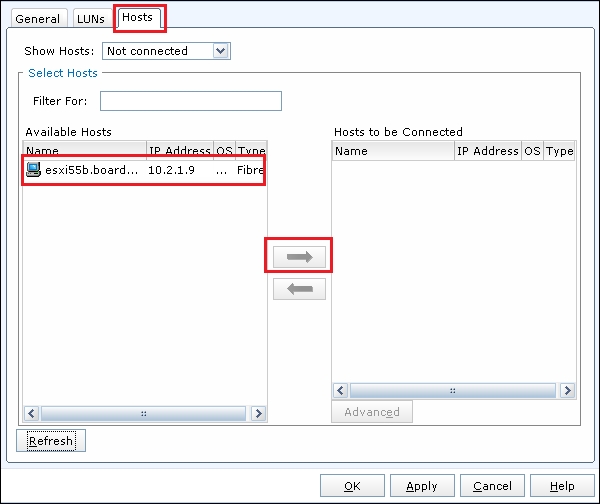600x504 pixels.
Task: Sort Hosts to be Connected by OS
Action: click(x=532, y=151)
